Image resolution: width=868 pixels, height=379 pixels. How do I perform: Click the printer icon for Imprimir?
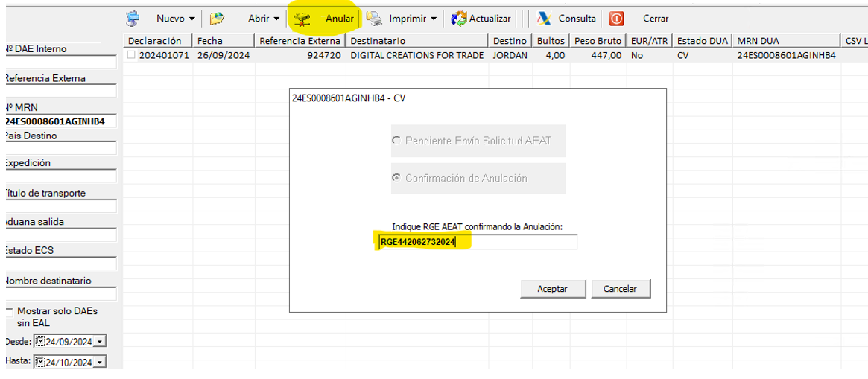click(x=375, y=18)
